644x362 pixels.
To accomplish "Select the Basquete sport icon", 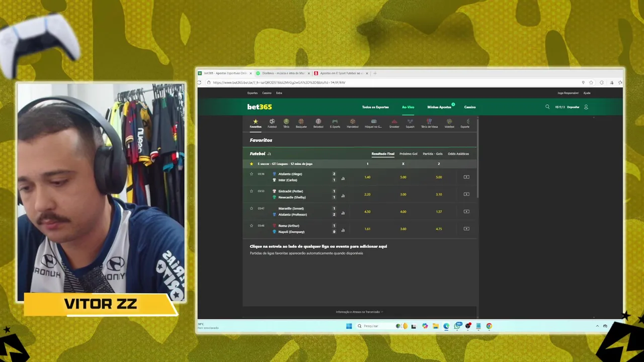I will pos(301,123).
